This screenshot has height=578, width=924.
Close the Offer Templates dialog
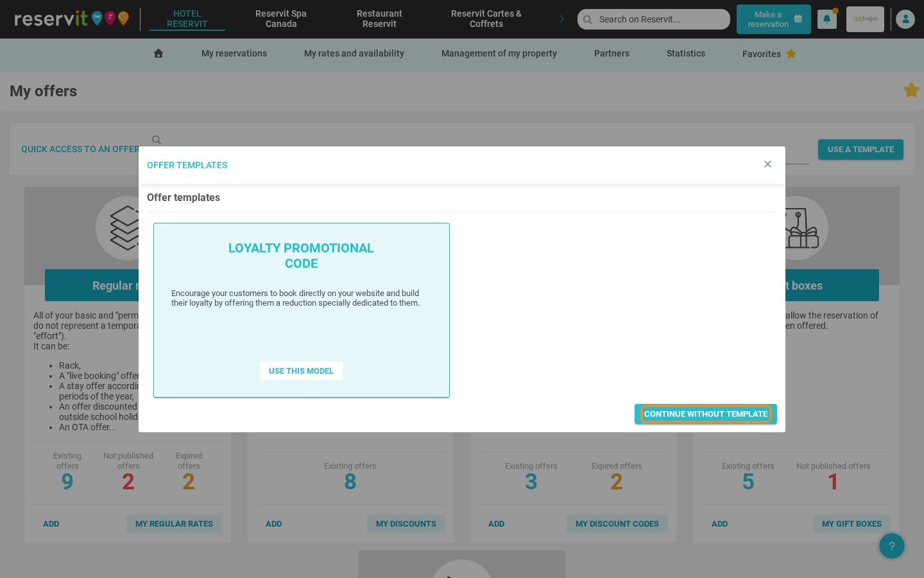tap(767, 164)
